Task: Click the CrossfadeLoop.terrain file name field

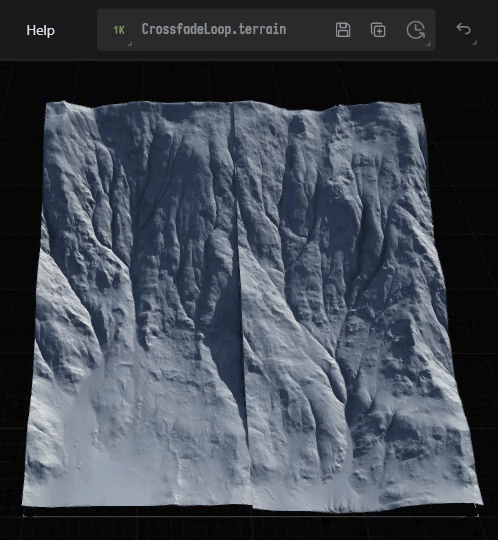Action: coord(214,30)
